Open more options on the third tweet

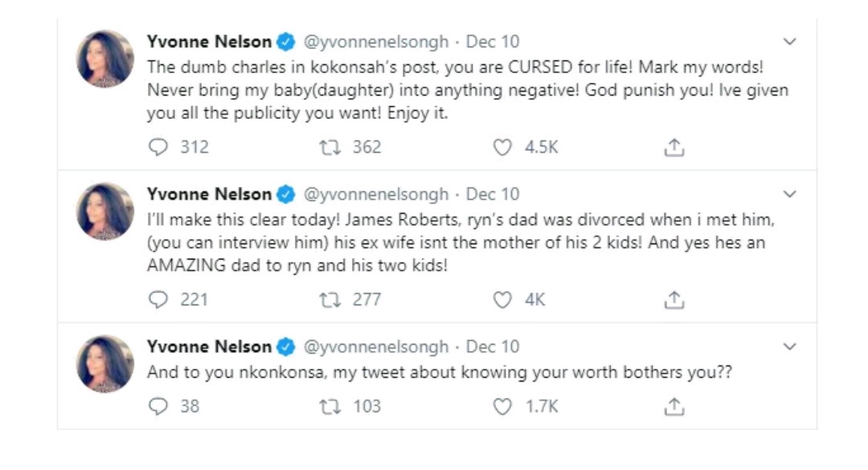click(790, 347)
